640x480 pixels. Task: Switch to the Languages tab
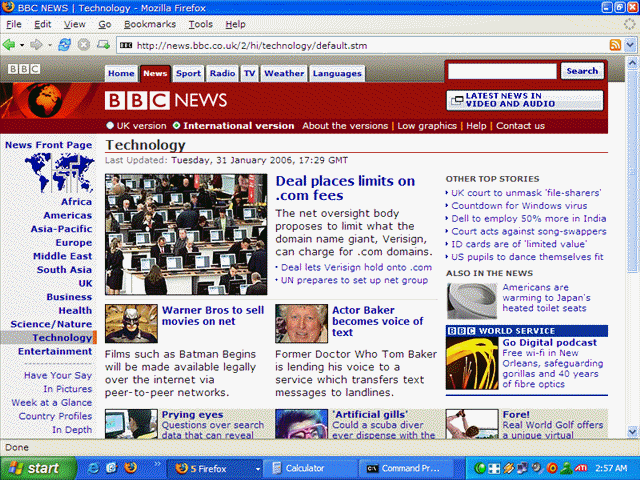[x=337, y=73]
